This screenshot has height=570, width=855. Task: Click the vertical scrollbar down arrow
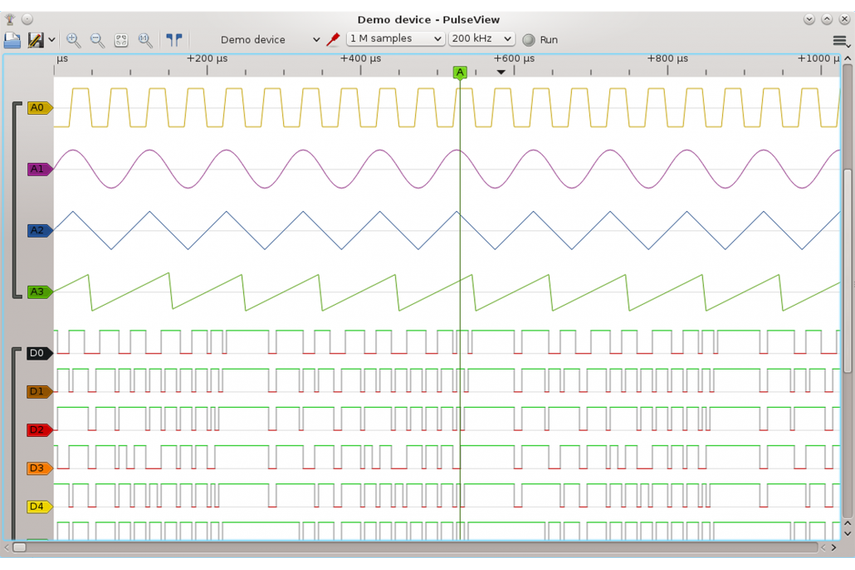[847, 533]
